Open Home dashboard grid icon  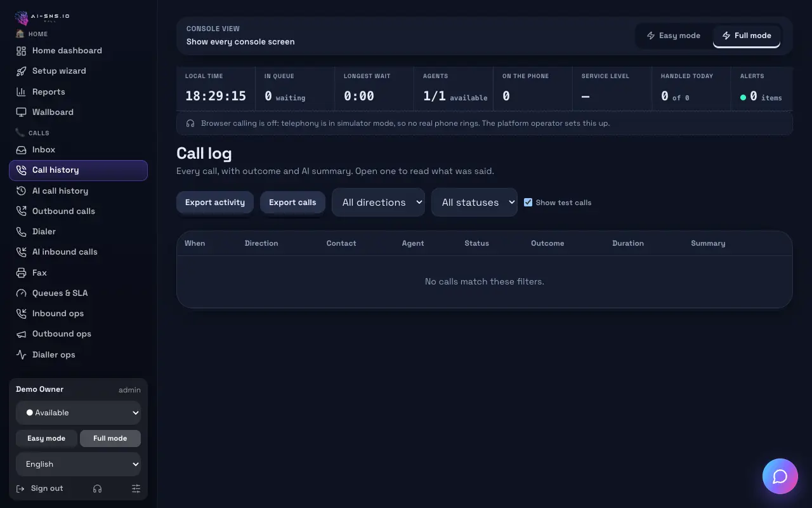tap(21, 51)
